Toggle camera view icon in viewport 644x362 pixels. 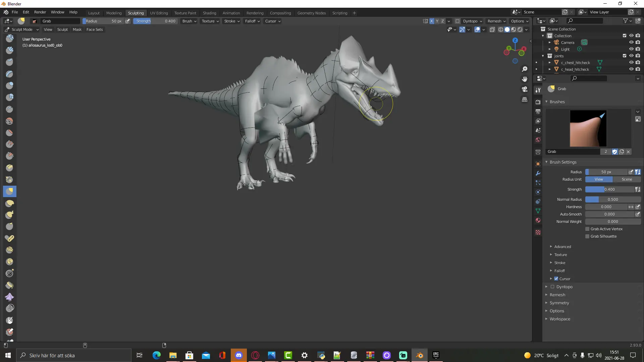(525, 89)
